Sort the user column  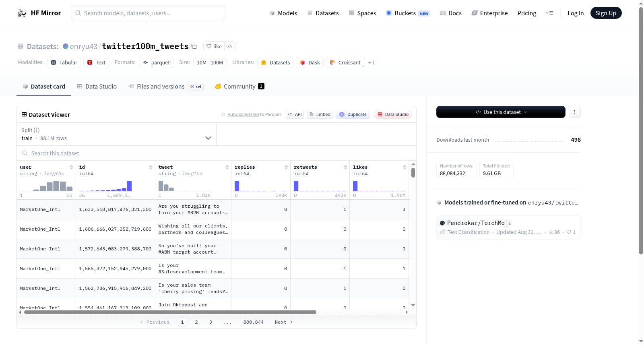71,167
